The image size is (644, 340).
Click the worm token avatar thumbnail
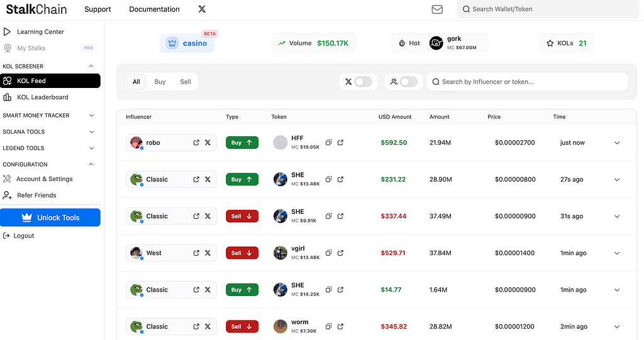pos(280,326)
